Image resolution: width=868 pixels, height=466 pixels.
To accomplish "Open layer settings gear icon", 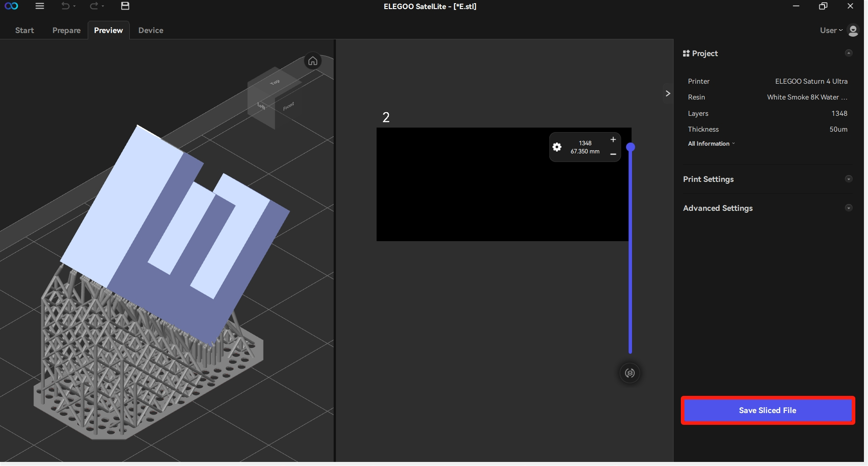I will click(557, 147).
